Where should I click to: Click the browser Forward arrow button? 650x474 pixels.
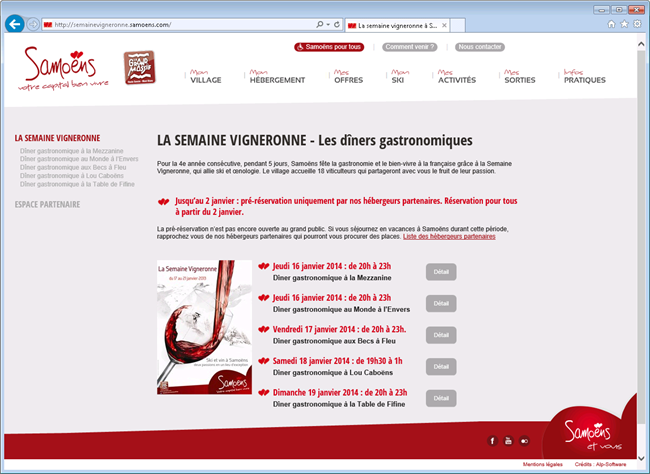tap(34, 23)
